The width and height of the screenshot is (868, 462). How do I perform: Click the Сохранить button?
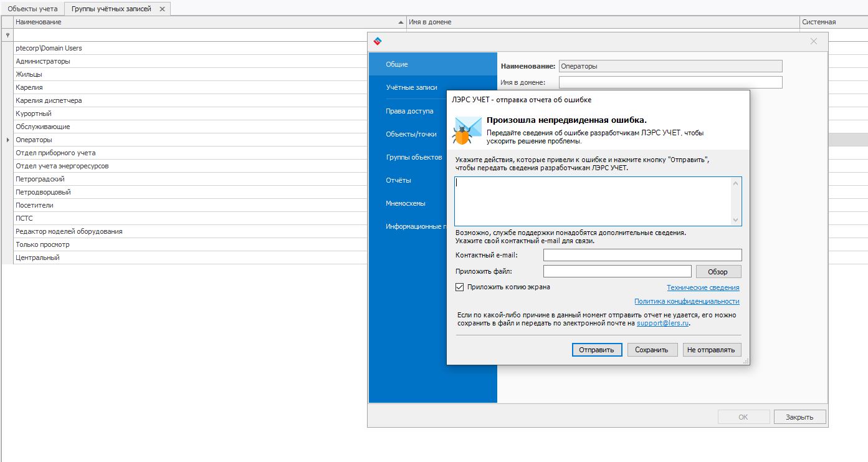652,350
